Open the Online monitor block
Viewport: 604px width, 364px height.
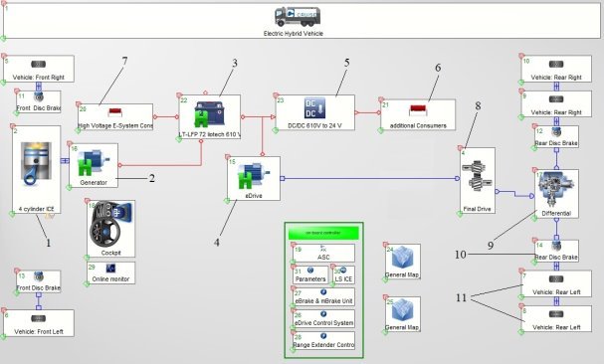[x=110, y=273]
